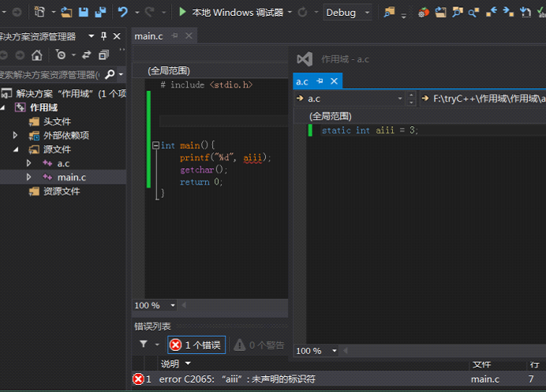Viewport: 546px width, 392px height.
Task: Expand the 外部依赖项 node
Action: (15, 135)
